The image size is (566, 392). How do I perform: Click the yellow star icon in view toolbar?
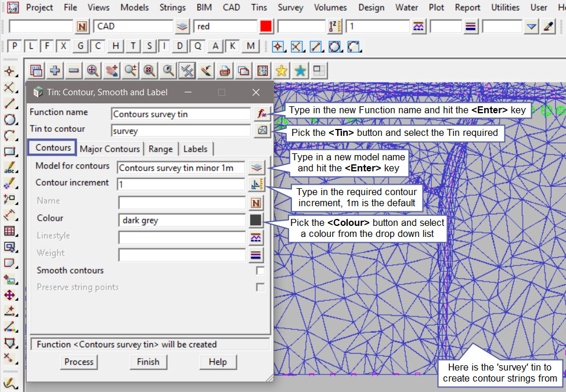(281, 70)
